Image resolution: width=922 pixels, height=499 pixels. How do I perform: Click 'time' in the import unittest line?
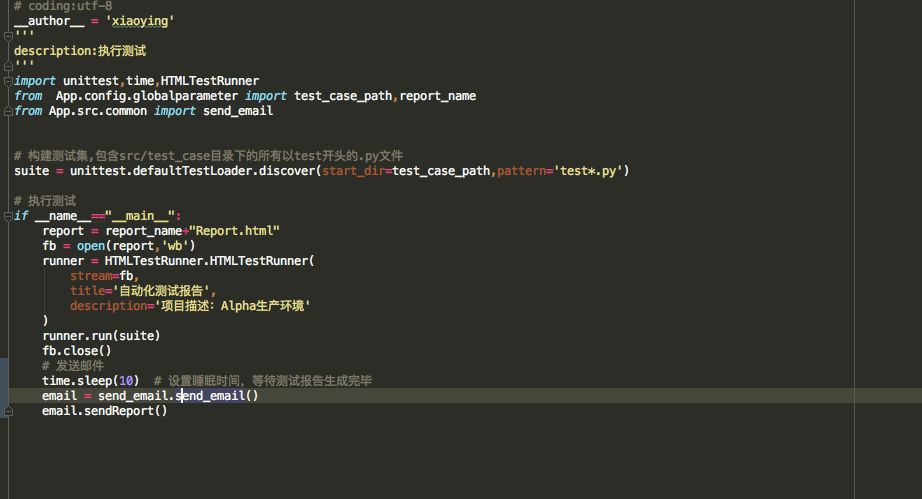tap(140, 81)
